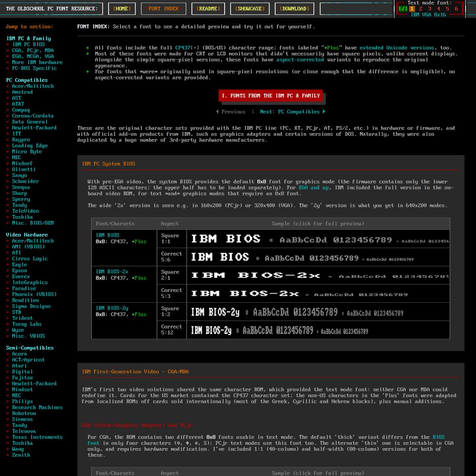Follow the EGA and up link
The height and width of the screenshot is (476, 476).
[x=314, y=188]
